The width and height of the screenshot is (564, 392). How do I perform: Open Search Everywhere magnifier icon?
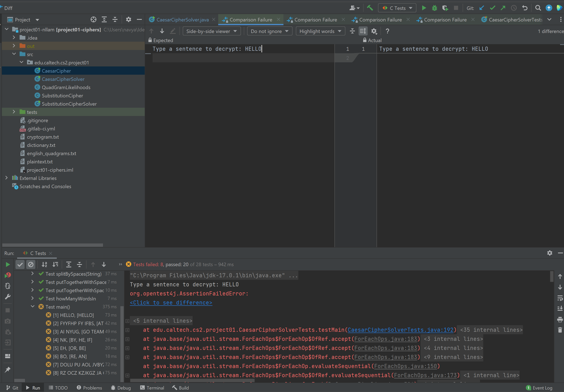click(x=538, y=8)
